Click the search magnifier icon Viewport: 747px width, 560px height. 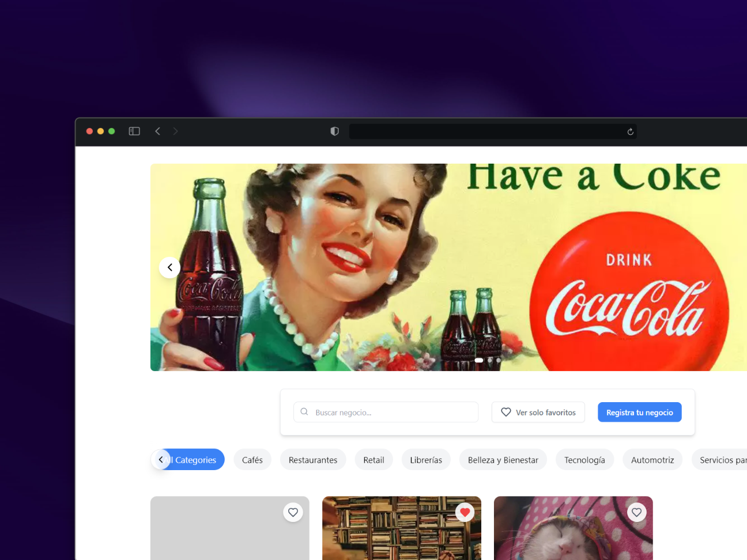pos(304,412)
